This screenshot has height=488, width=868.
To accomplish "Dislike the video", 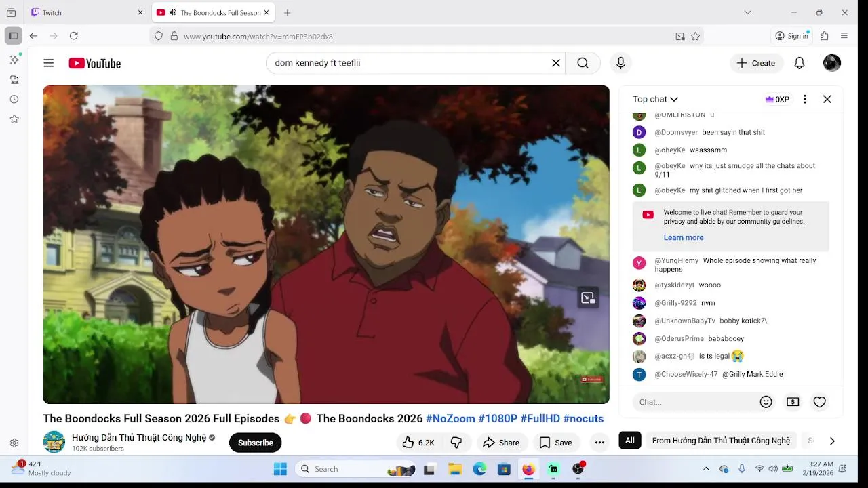I will (456, 443).
